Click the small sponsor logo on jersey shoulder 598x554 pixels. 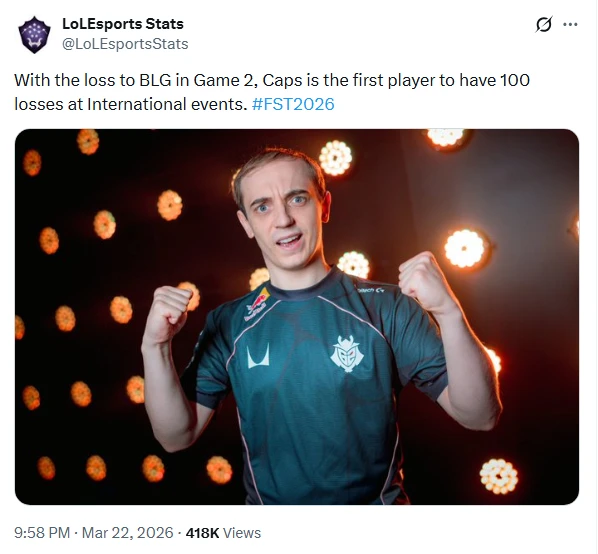[x=371, y=291]
